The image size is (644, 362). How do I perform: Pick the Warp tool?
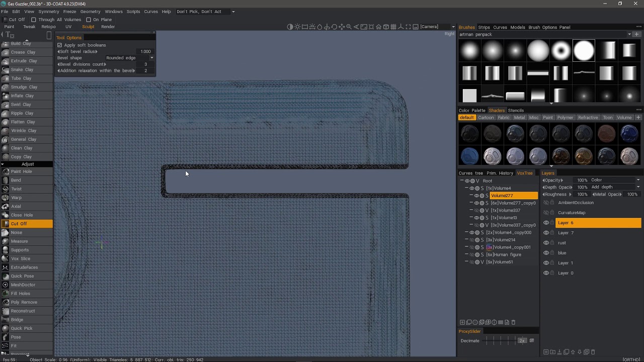coord(26,198)
